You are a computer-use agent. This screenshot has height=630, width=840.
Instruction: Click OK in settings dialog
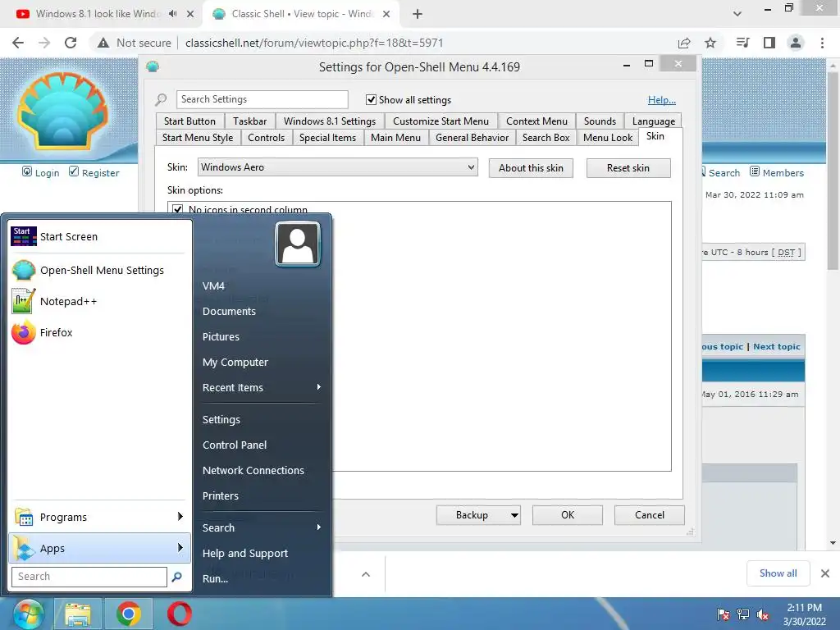coord(568,515)
